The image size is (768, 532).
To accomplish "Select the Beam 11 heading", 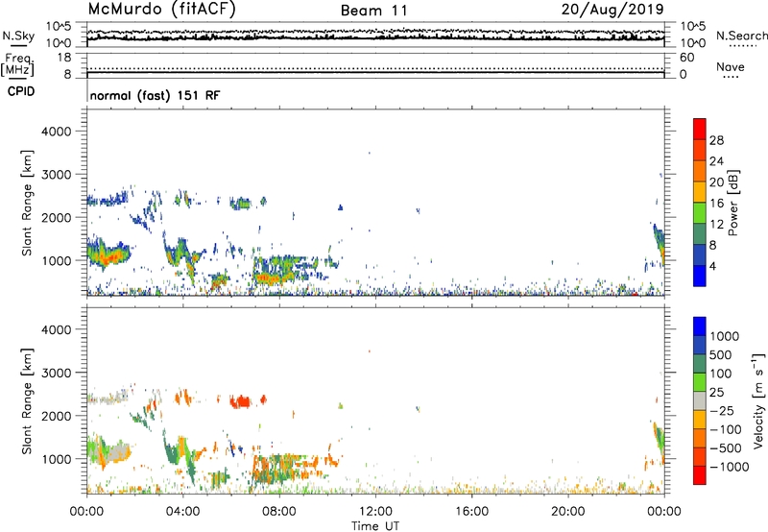I will pos(374,11).
